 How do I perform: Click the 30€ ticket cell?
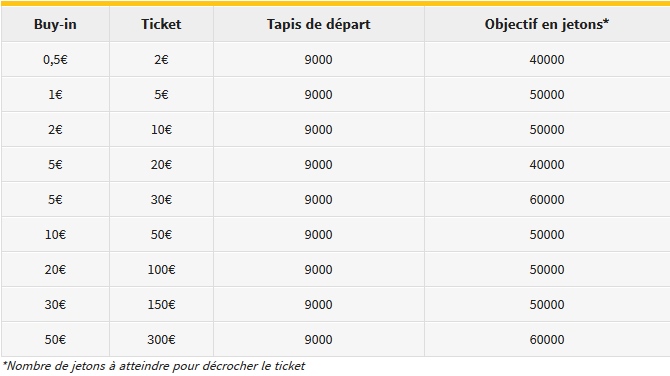(161, 200)
